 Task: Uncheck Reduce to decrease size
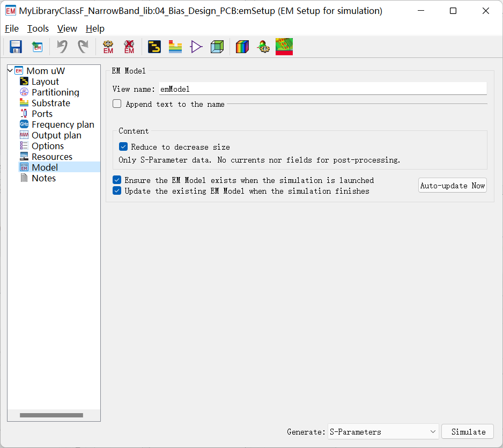click(123, 146)
